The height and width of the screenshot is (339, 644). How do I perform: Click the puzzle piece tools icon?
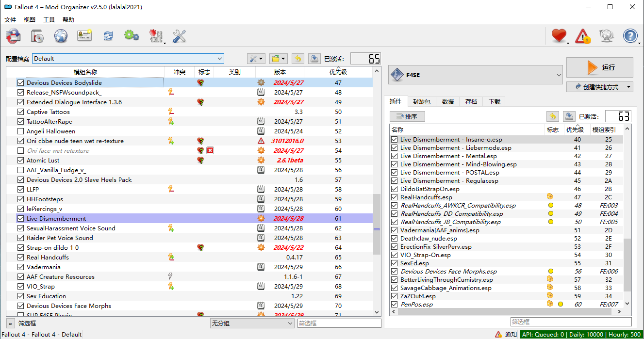pos(156,36)
